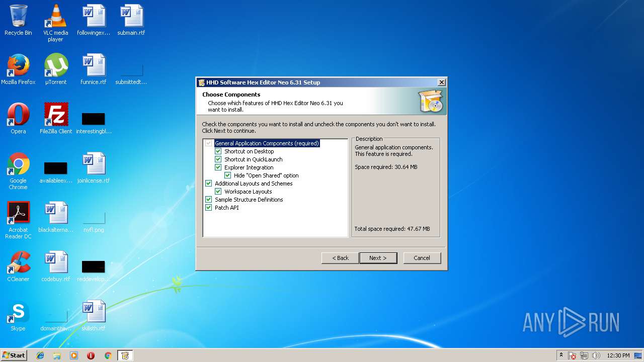
Task: Launch the µTorrent desktop shortcut
Action: (55, 69)
